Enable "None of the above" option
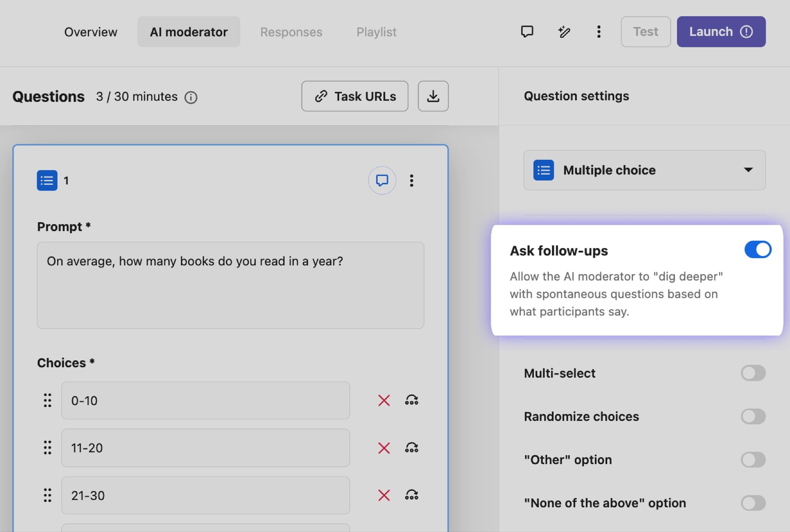 tap(753, 503)
